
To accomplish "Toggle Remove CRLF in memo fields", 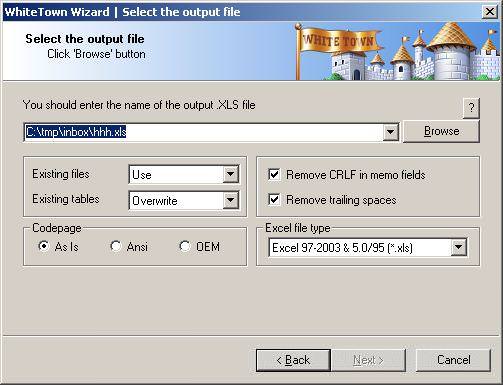I will tap(274, 174).
